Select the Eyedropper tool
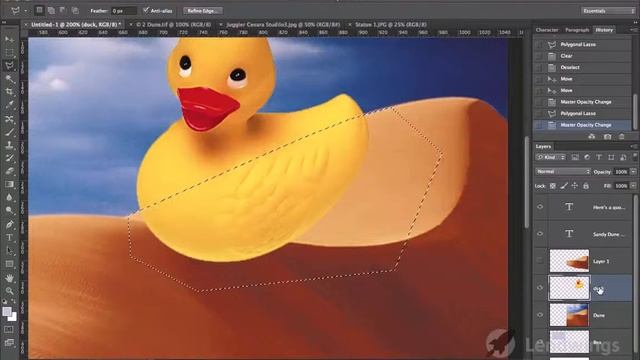Viewport: 640px width, 360px height. pyautogui.click(x=9, y=105)
